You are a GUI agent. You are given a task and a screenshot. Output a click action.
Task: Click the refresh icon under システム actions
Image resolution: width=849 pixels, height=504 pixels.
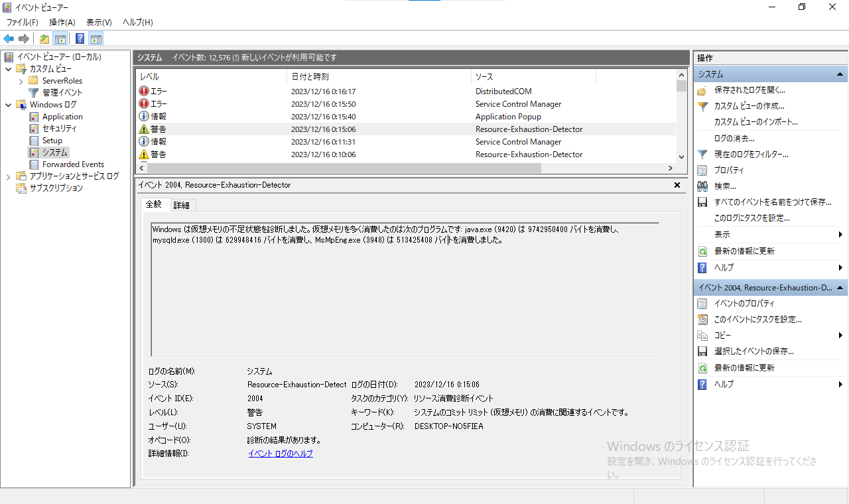tap(702, 251)
